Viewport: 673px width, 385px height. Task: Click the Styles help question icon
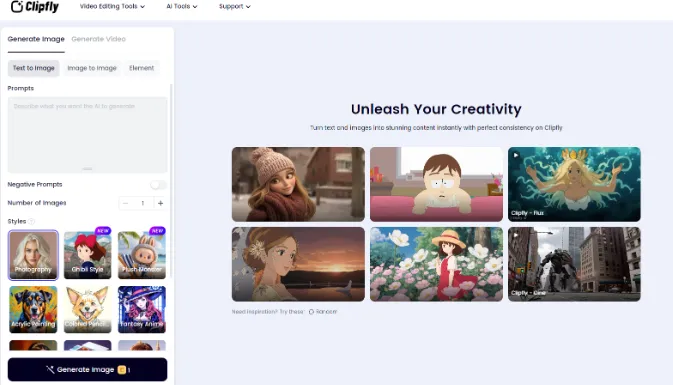tap(31, 221)
